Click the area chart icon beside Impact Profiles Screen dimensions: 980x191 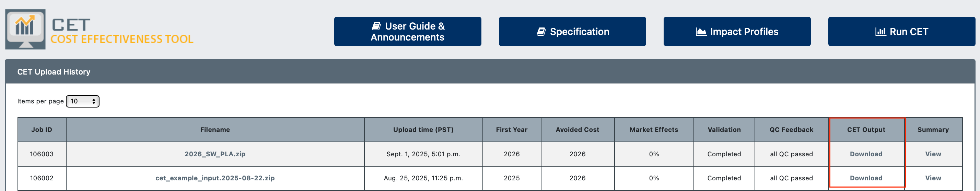click(x=701, y=32)
